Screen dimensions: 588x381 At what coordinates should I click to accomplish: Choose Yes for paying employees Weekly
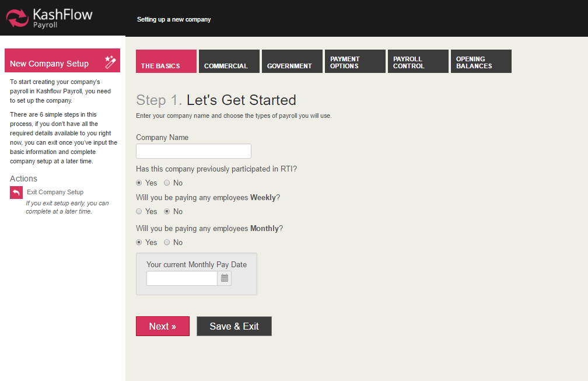(139, 211)
